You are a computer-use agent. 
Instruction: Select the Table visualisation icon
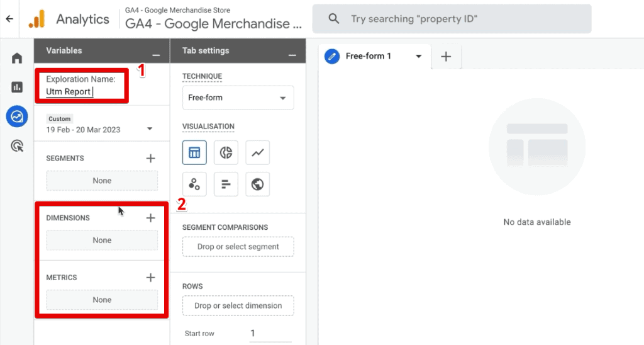point(194,152)
